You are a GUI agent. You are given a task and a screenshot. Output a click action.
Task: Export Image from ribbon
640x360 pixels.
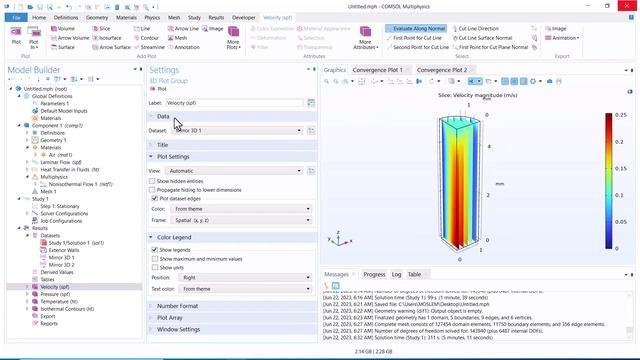(x=556, y=29)
